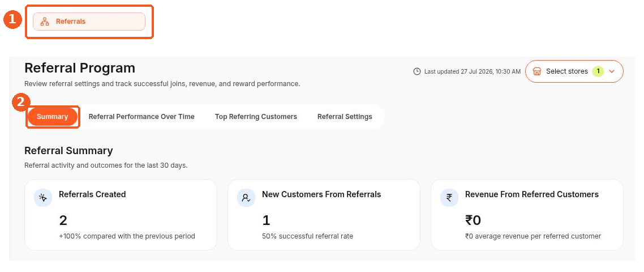The image size is (644, 272).
Task: Open the Referrals sidebar item
Action: [x=89, y=22]
